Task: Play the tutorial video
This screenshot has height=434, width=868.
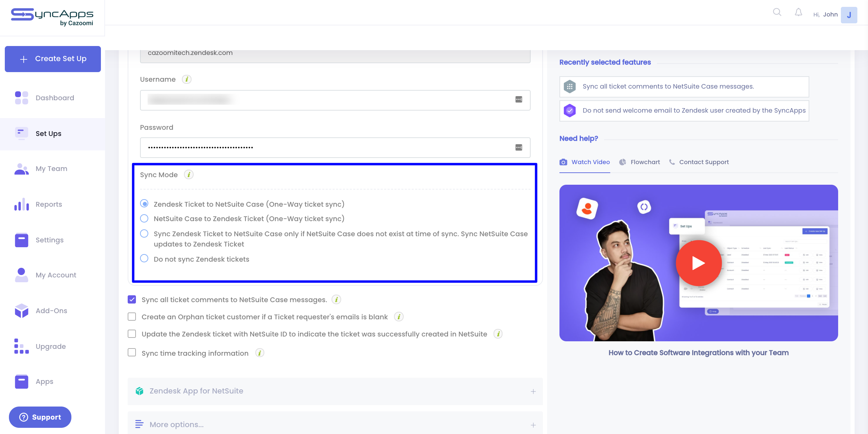Action: pos(698,263)
